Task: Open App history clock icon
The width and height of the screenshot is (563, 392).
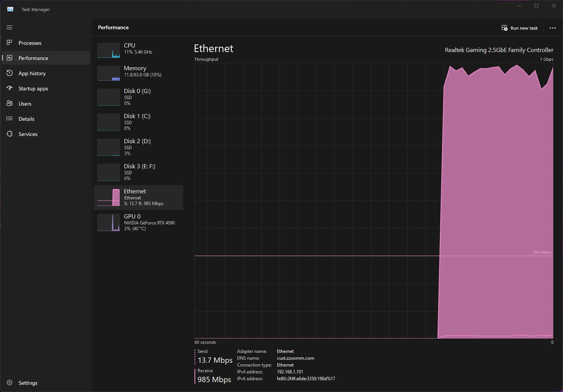Action: point(9,73)
